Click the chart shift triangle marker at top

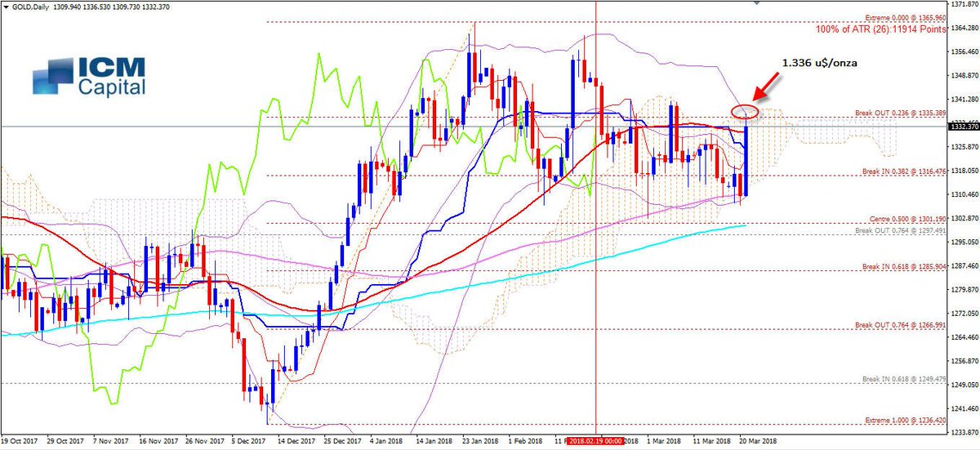tap(757, 3)
